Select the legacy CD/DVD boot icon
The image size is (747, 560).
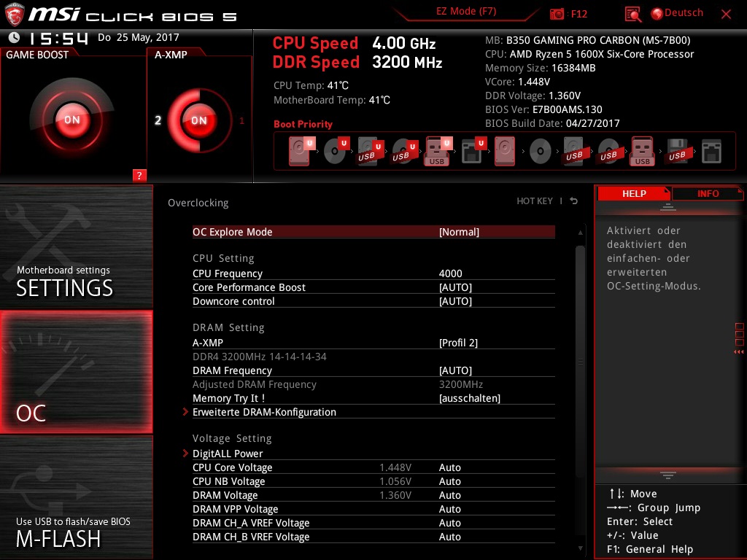coord(541,152)
